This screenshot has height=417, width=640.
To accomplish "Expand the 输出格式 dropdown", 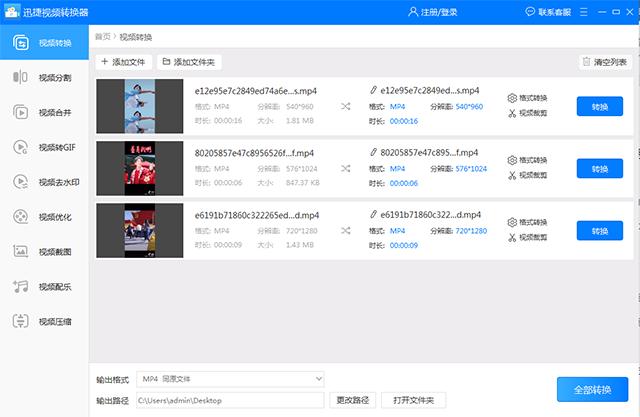I will 230,379.
